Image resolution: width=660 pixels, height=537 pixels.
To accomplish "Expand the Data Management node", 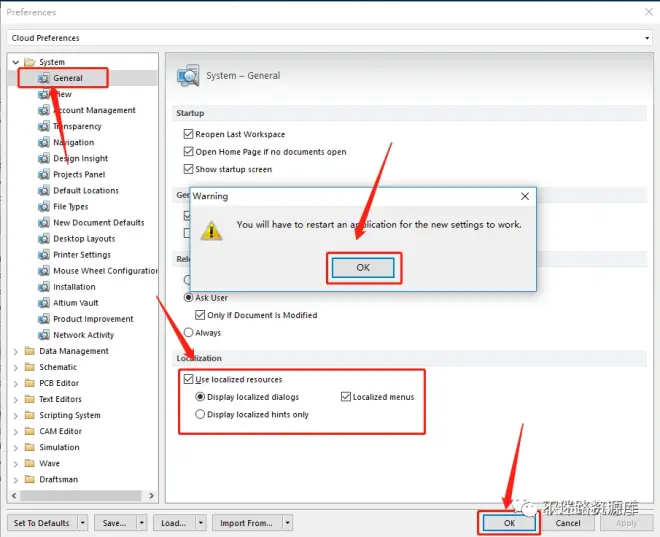I will click(16, 351).
